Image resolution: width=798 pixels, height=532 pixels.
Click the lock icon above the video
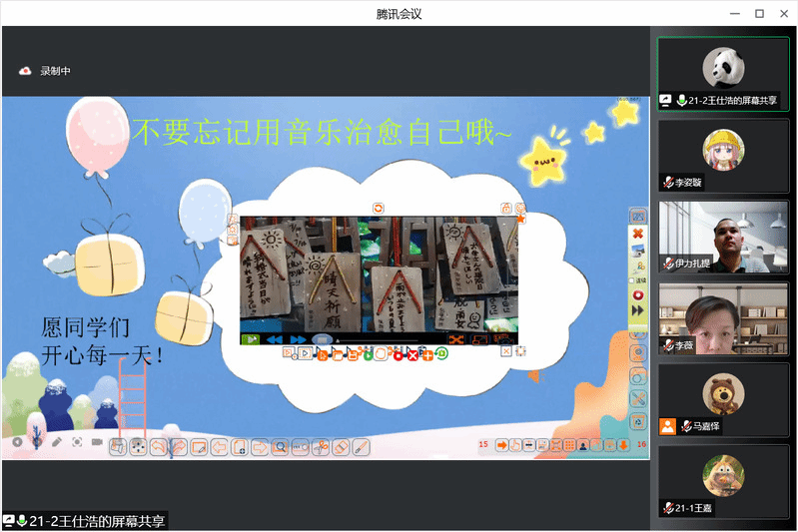[506, 208]
